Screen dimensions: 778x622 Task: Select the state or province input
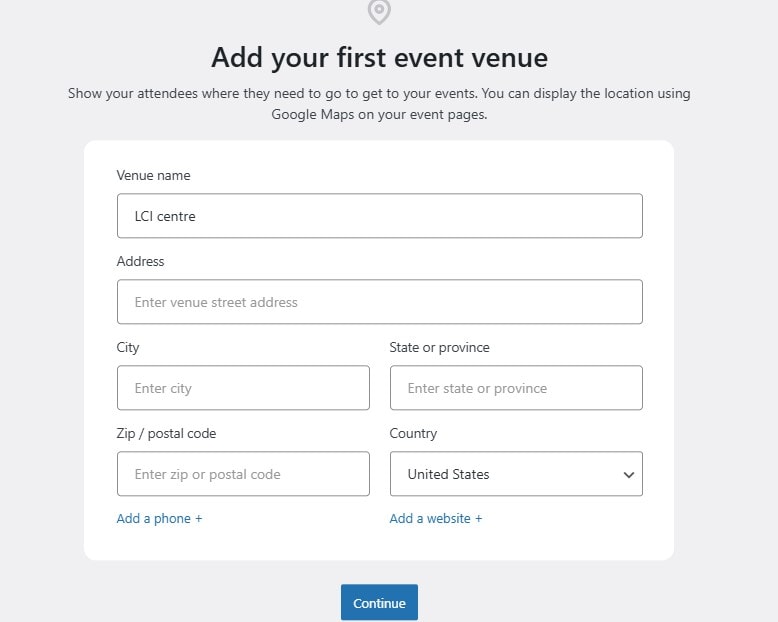[x=516, y=388]
